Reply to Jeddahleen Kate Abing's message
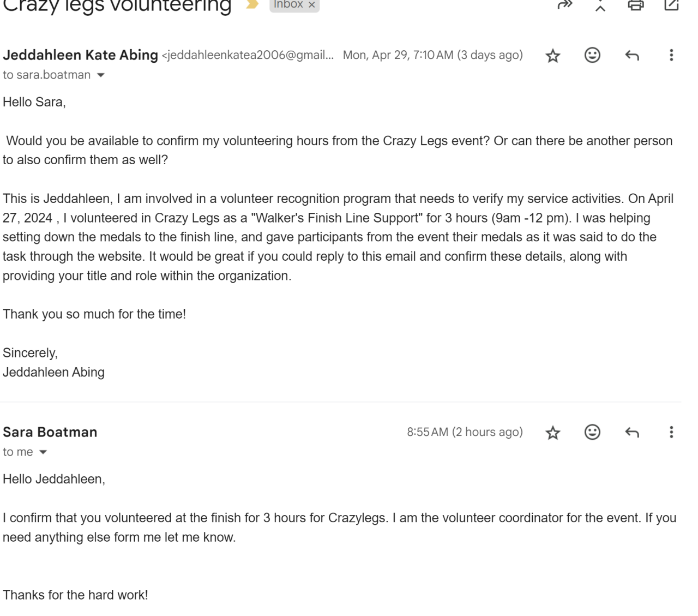 pos(631,55)
